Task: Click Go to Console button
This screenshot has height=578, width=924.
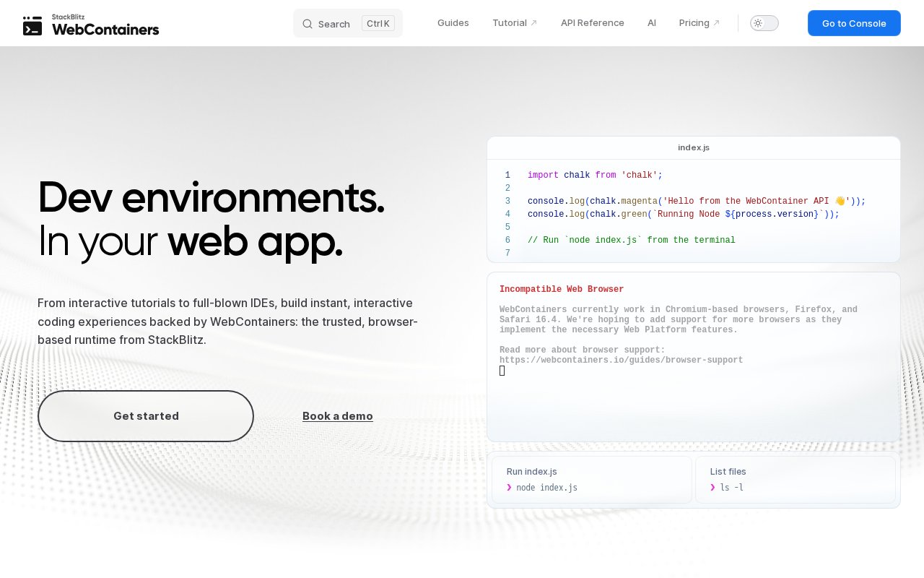Action: click(x=854, y=23)
